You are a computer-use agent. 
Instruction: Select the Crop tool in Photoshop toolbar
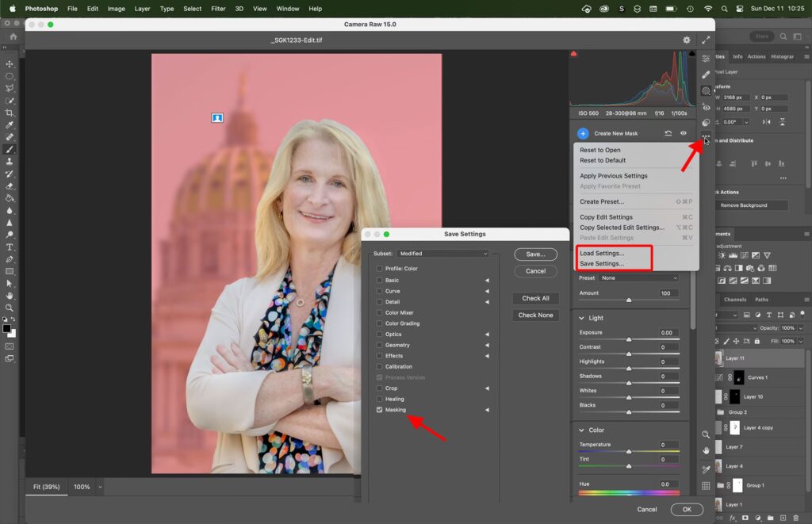coord(10,113)
